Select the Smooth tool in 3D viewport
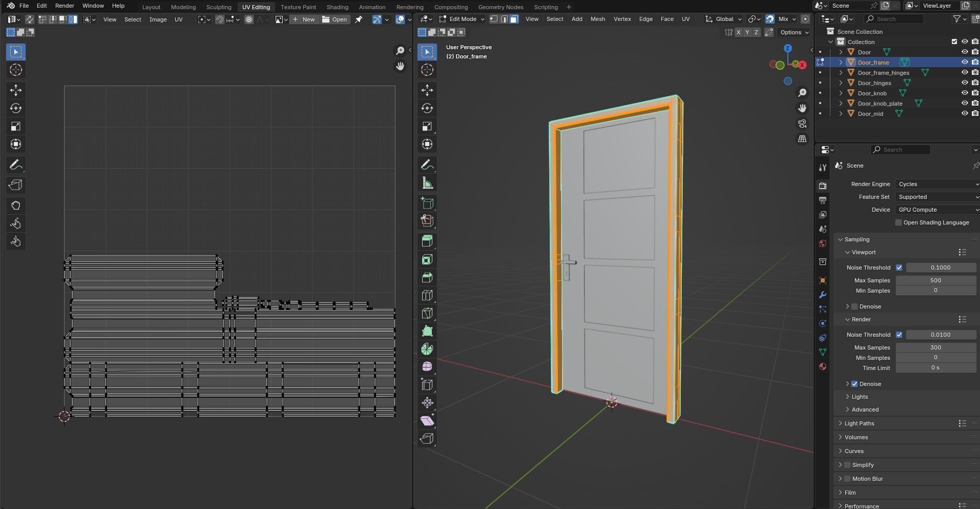 427,367
